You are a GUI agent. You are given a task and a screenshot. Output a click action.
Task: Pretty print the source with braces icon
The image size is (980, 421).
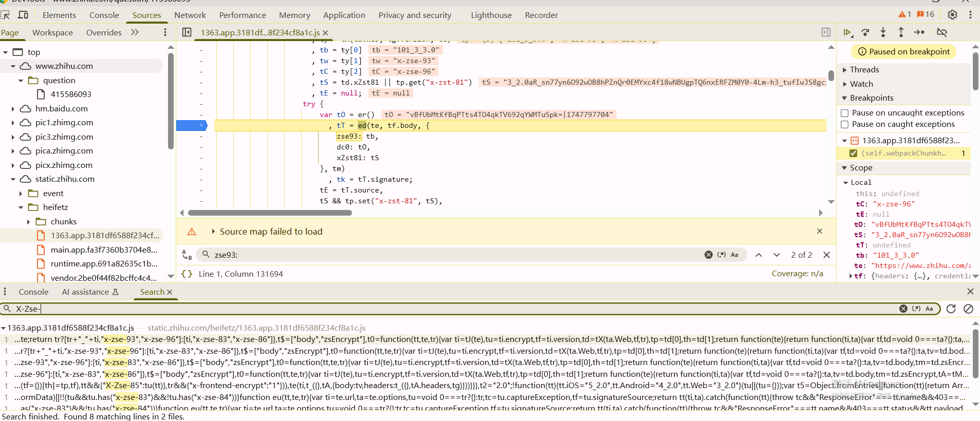(187, 274)
